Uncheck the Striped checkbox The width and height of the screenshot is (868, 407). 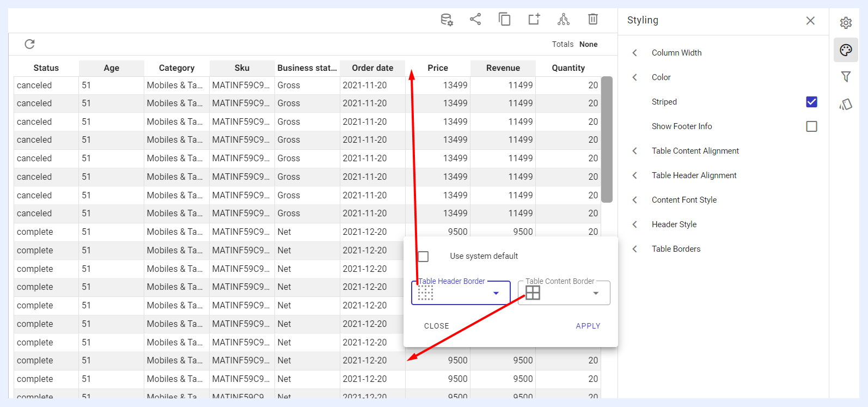pos(811,102)
